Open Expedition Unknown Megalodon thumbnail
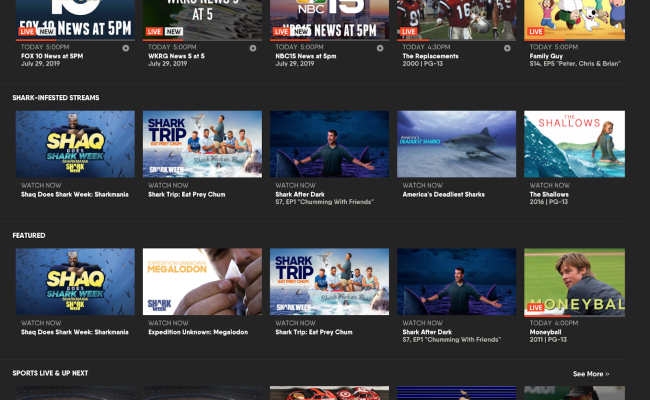The image size is (650, 400). 202,281
